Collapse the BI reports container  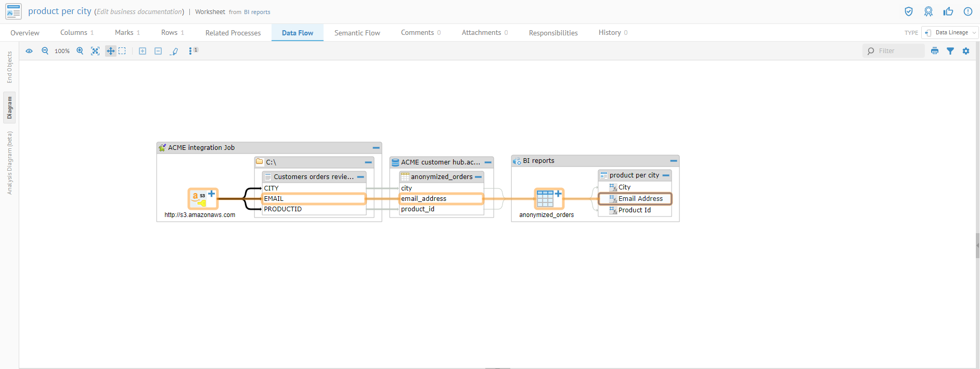click(x=673, y=161)
